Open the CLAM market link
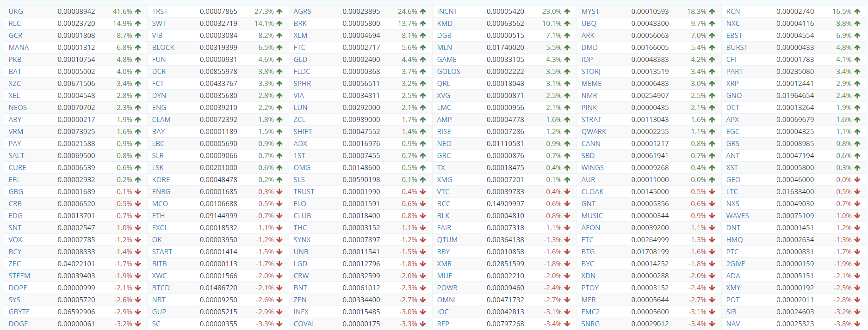The image size is (868, 330). point(161,120)
